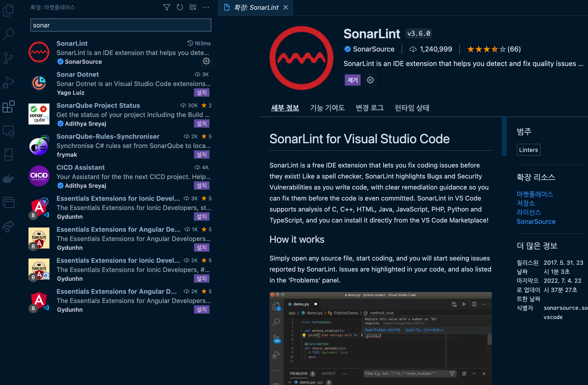The height and width of the screenshot is (385, 588).
Task: Click the Linters category tag
Action: (x=529, y=150)
